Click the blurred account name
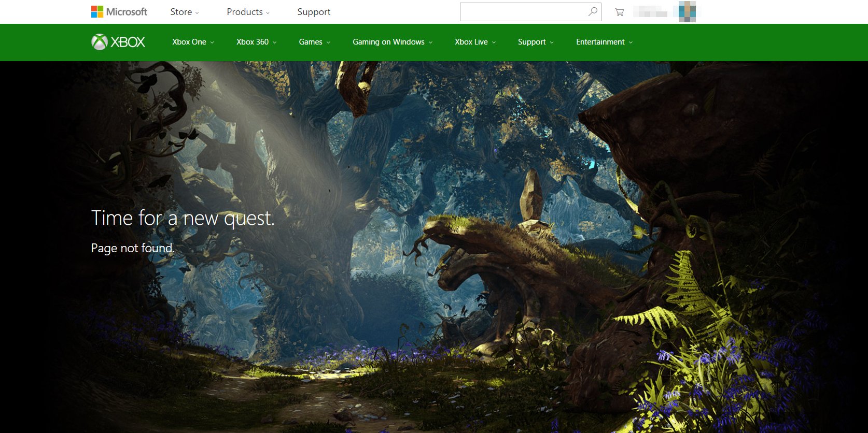The height and width of the screenshot is (433, 868). [x=650, y=11]
